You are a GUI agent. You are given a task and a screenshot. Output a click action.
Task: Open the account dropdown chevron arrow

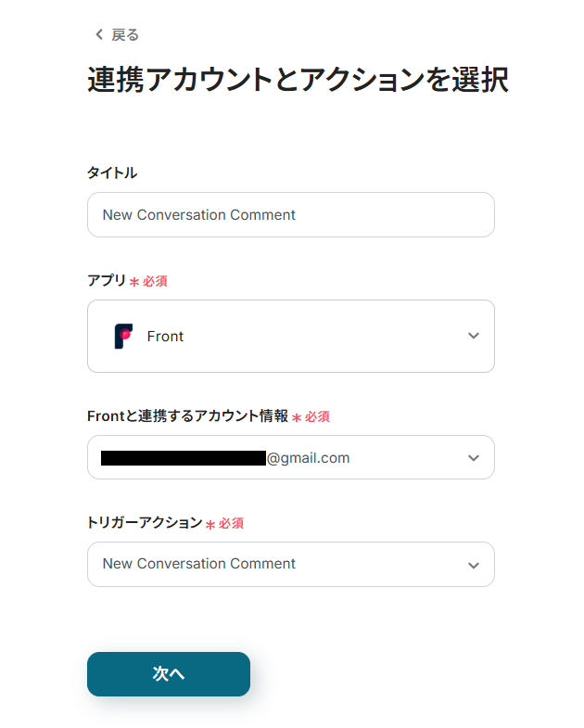[x=473, y=458]
